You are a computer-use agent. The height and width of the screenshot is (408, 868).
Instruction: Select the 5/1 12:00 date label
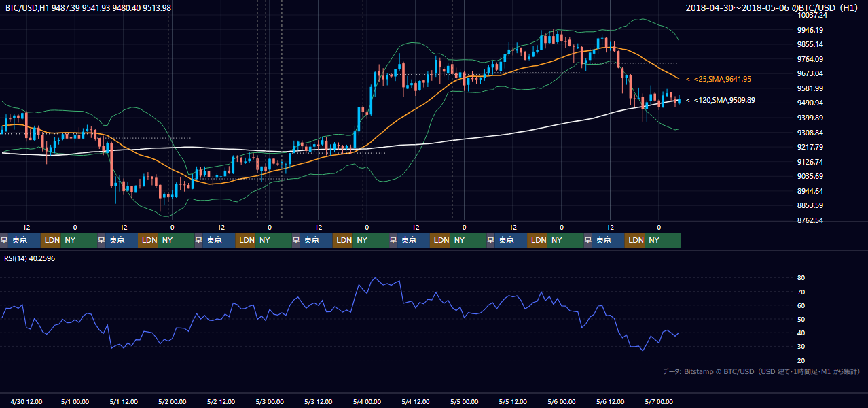(x=123, y=402)
